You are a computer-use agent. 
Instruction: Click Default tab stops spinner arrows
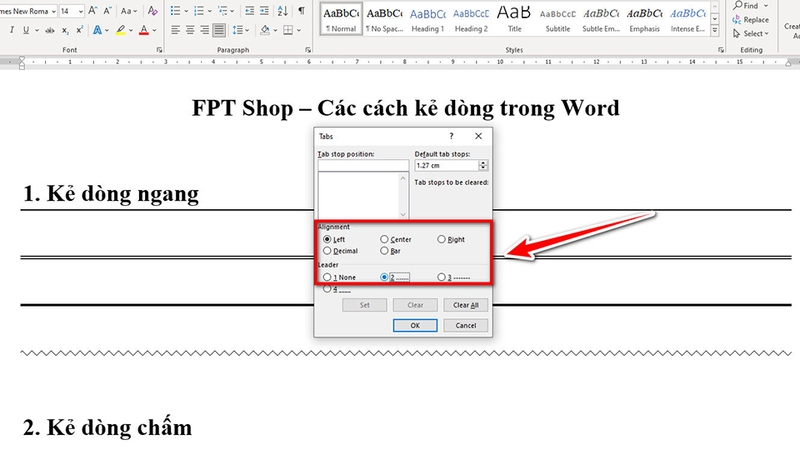(x=483, y=165)
